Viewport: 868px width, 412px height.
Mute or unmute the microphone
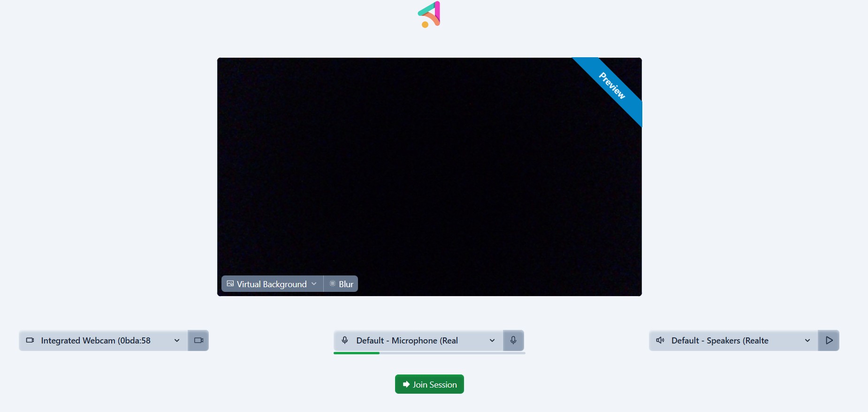tap(513, 340)
